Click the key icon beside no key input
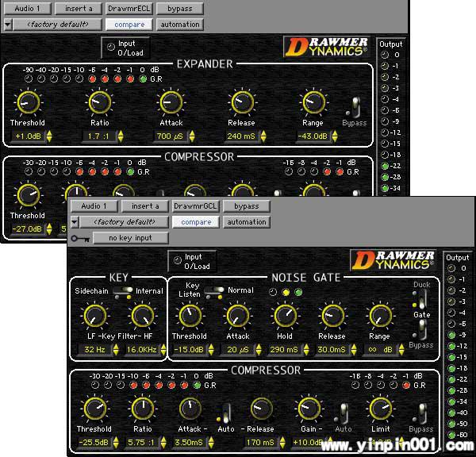The height and width of the screenshot is (457, 476). [79, 238]
